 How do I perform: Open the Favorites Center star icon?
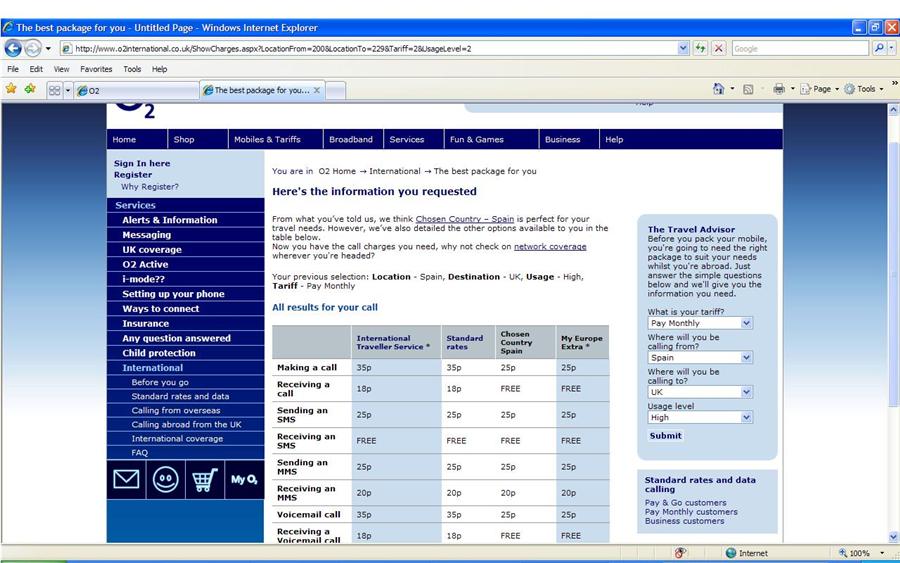(x=11, y=89)
